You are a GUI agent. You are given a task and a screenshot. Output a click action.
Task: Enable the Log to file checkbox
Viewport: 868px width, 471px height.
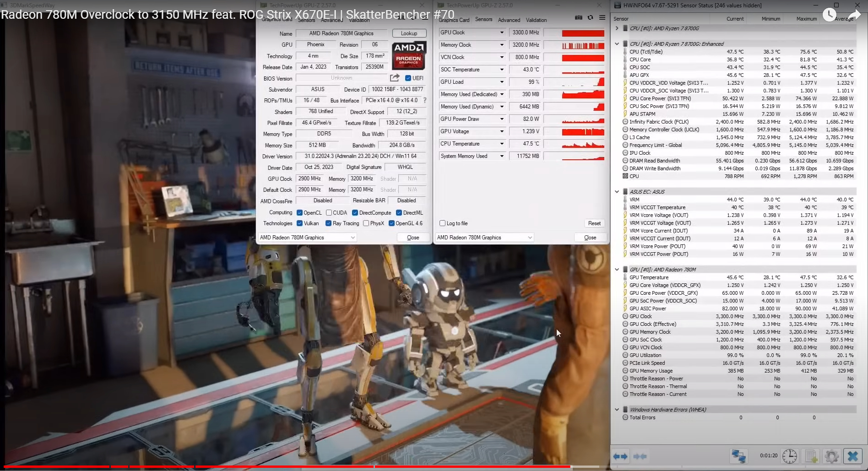pyautogui.click(x=442, y=223)
